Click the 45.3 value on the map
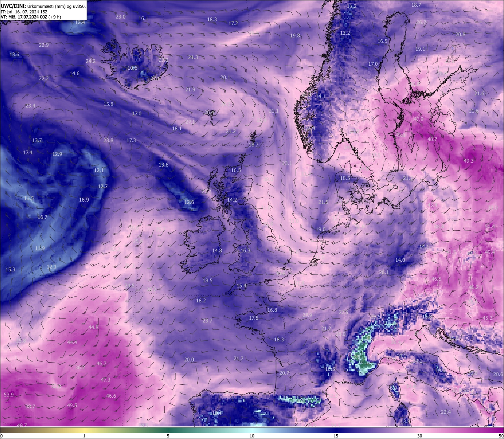 pos(487,318)
